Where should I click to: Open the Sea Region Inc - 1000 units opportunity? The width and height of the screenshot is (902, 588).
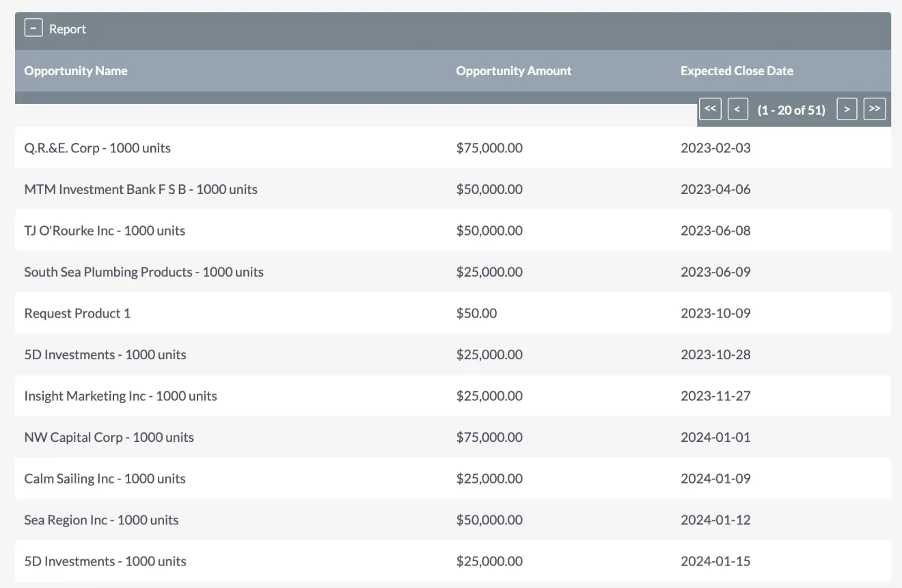(101, 520)
